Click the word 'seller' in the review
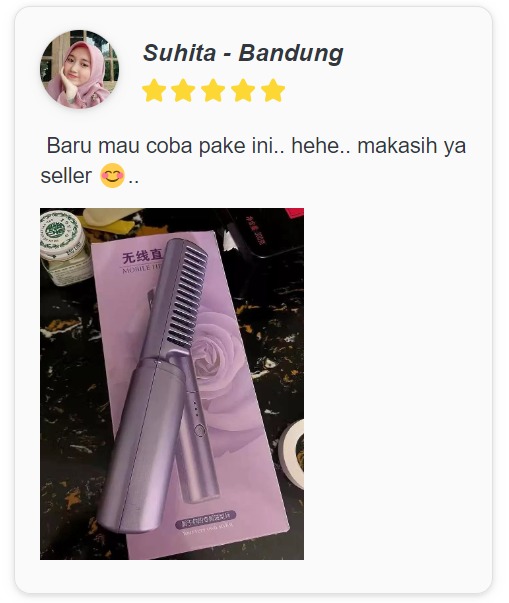This screenshot has height=603, width=509. (x=66, y=176)
